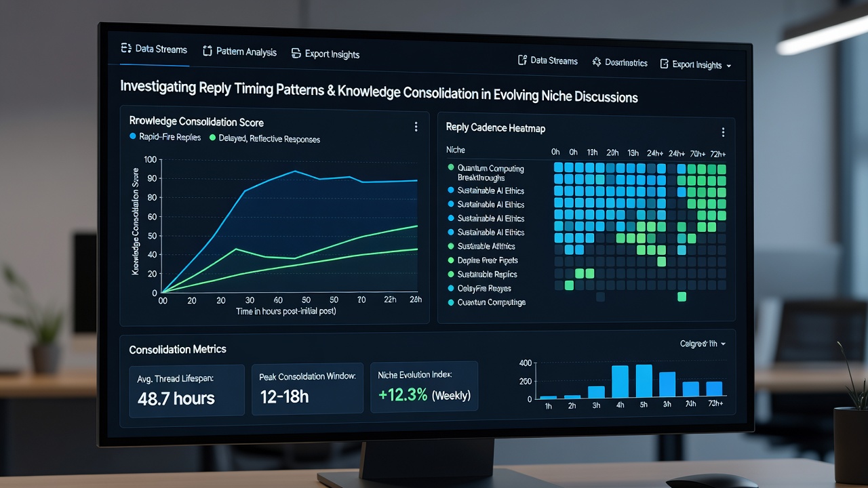The image size is (868, 488).
Task: Toggle the Quantum Computing Breakthroughs row marker
Action: click(x=451, y=167)
